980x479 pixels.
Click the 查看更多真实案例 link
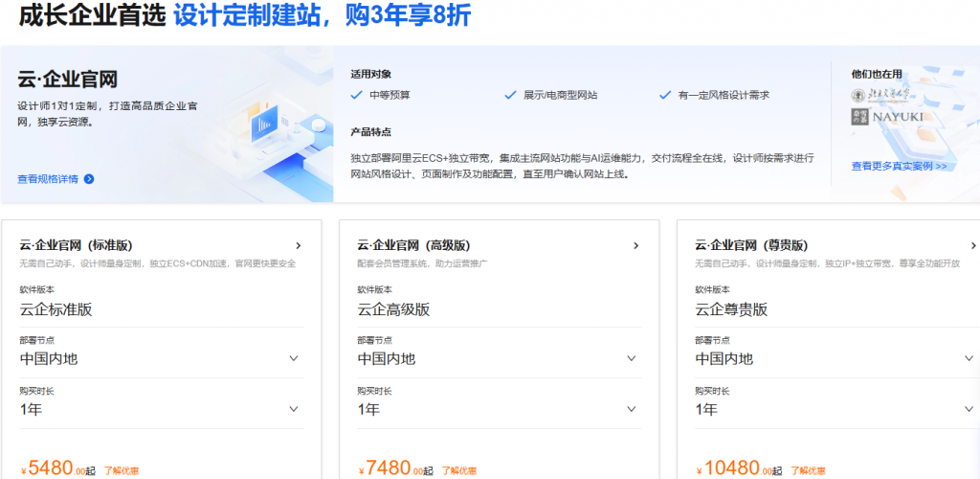point(899,166)
